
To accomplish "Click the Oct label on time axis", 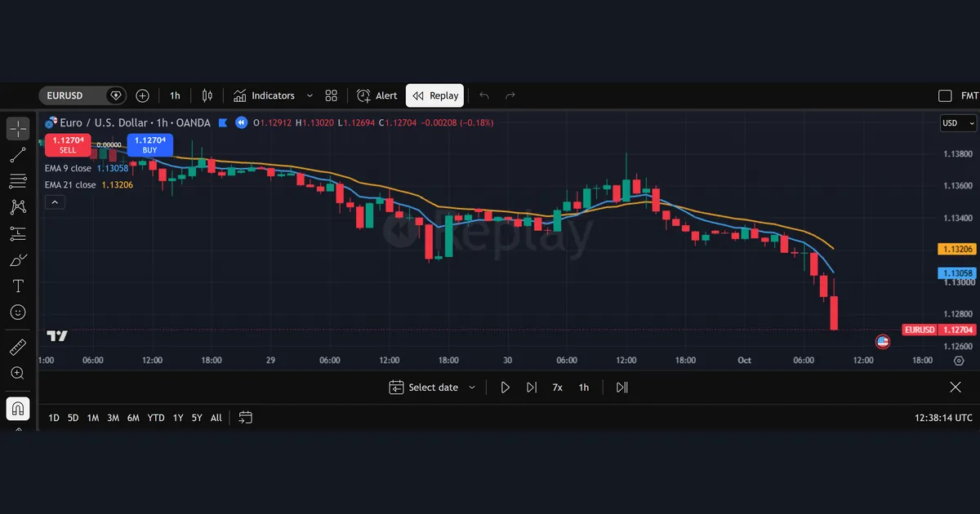I will click(x=744, y=361).
